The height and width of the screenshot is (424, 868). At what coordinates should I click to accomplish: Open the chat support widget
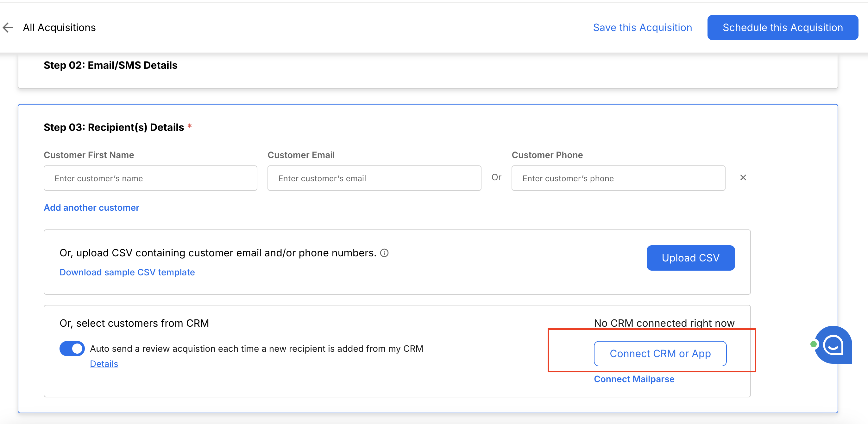coord(833,345)
